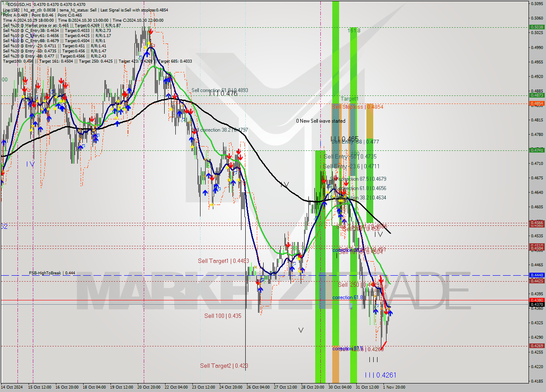Select the 'Sell Target2 | 0.423' label
Viewport: 546px width, 392px height.
[224, 366]
